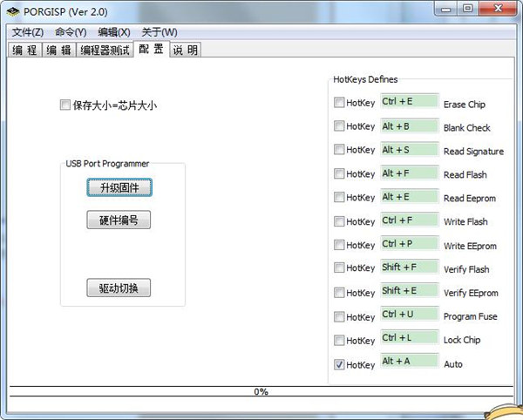Switch to the 编程器测试 tab
This screenshot has width=523, height=420.
(105, 50)
